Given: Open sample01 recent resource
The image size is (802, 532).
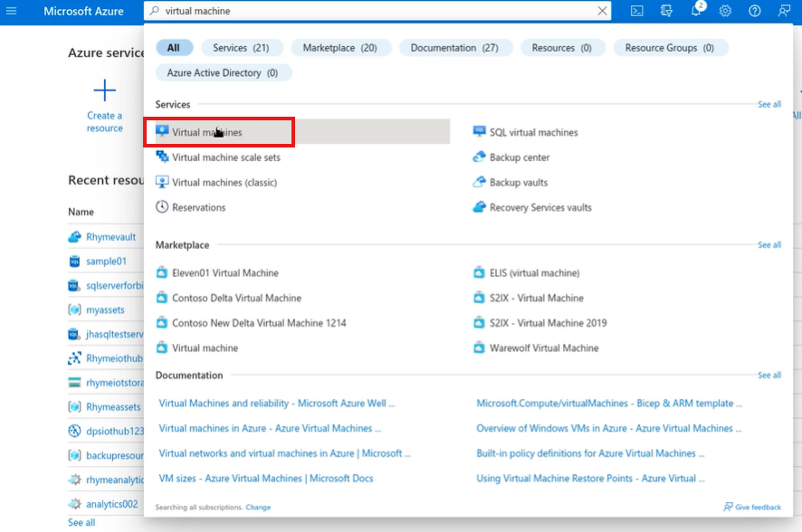Looking at the screenshot, I should coord(106,261).
